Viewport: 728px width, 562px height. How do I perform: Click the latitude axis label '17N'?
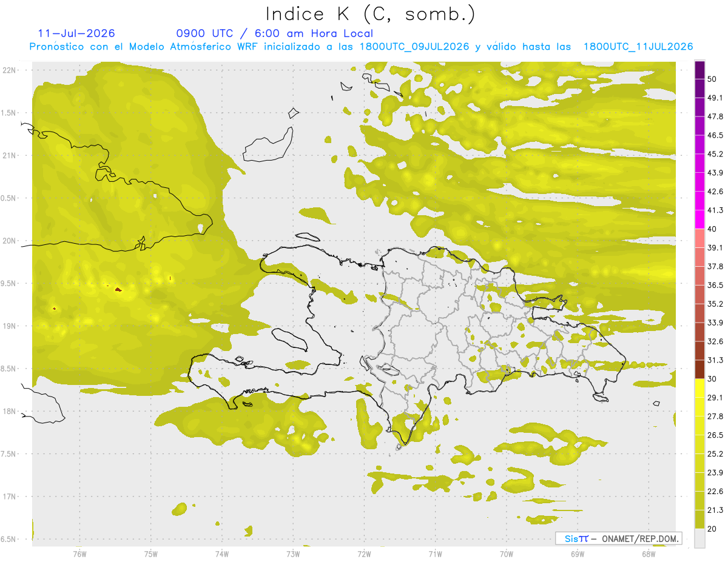click(x=10, y=497)
